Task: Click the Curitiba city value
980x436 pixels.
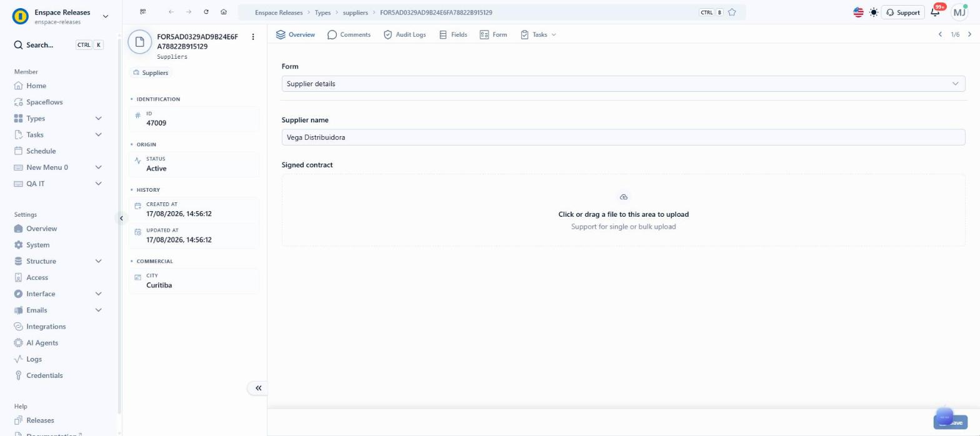Action: 159,285
